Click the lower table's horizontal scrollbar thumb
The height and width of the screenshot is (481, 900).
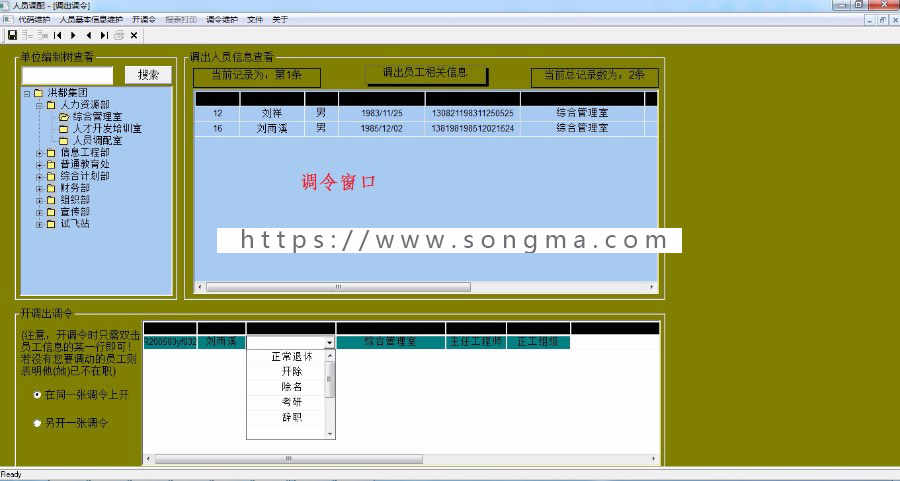point(289,459)
